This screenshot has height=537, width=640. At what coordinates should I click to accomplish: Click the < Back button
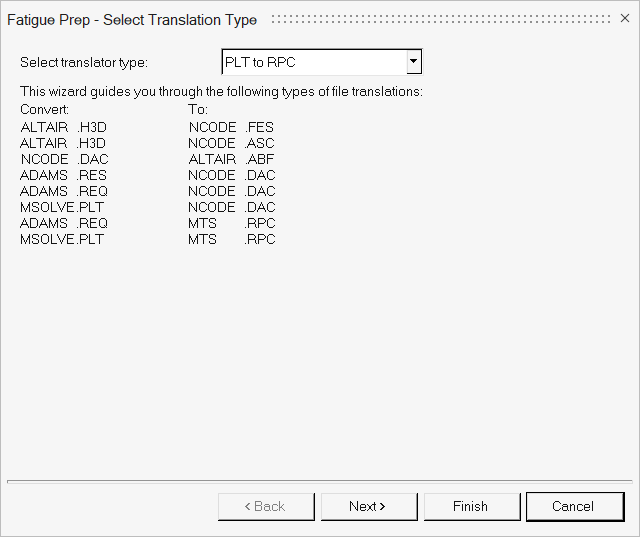pos(266,506)
